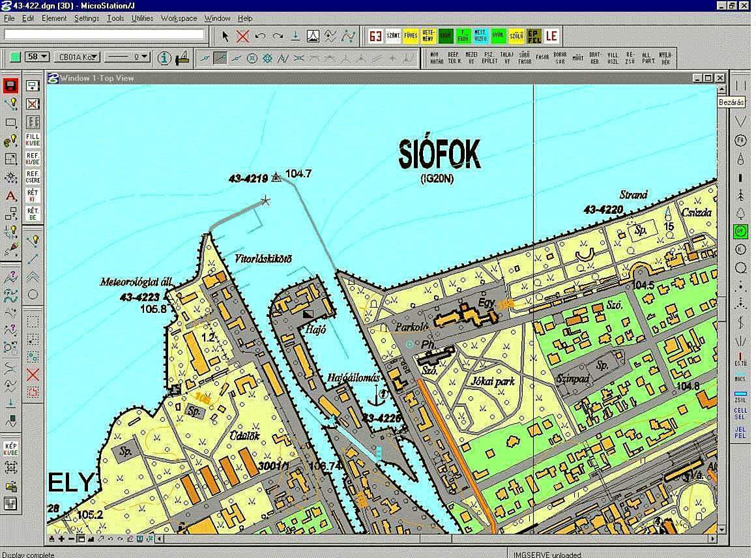The height and width of the screenshot is (558, 756).
Task: Click the red save diskette icon
Action: point(10,86)
